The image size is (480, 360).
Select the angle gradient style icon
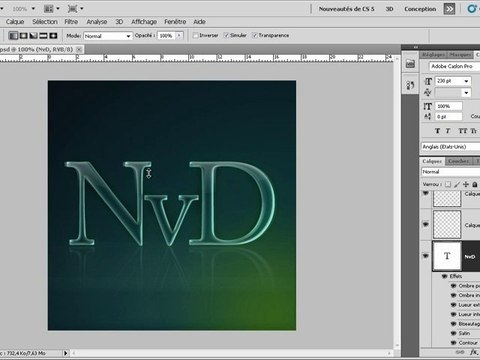[33, 36]
